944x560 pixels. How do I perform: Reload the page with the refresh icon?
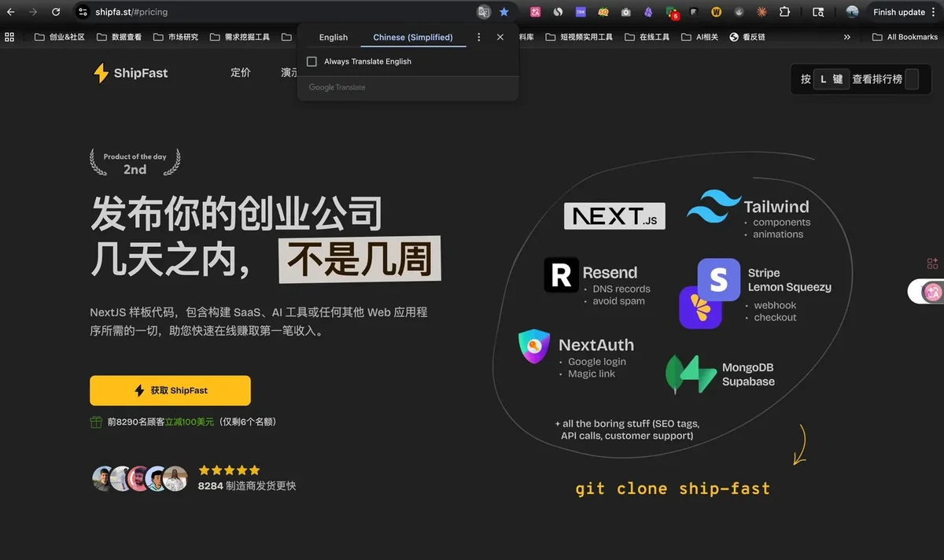[x=56, y=12]
